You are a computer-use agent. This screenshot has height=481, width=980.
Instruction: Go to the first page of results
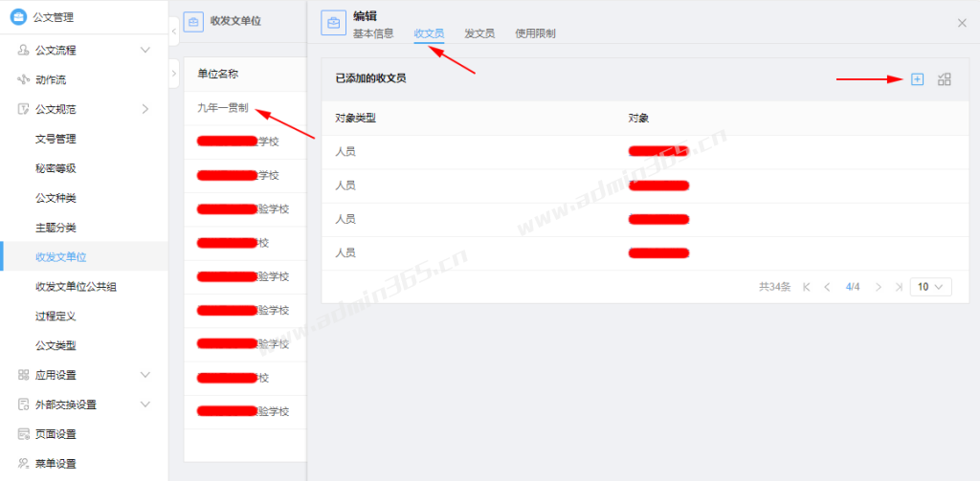click(806, 287)
